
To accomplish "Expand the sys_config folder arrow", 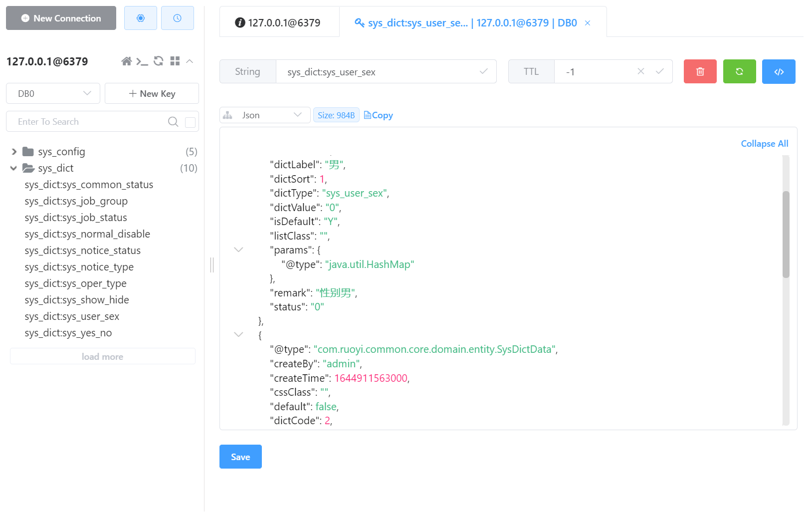I will point(14,151).
